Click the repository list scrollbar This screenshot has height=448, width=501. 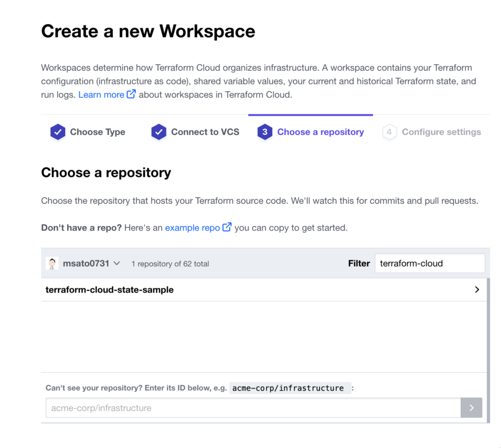[488, 350]
